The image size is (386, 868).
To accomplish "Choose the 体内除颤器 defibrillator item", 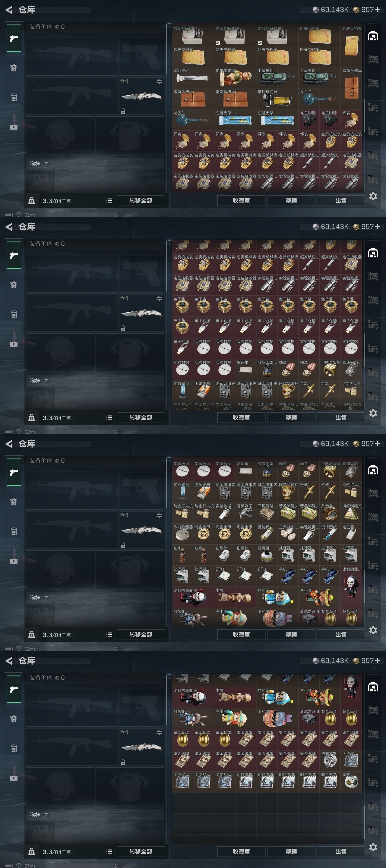I will click(182, 533).
